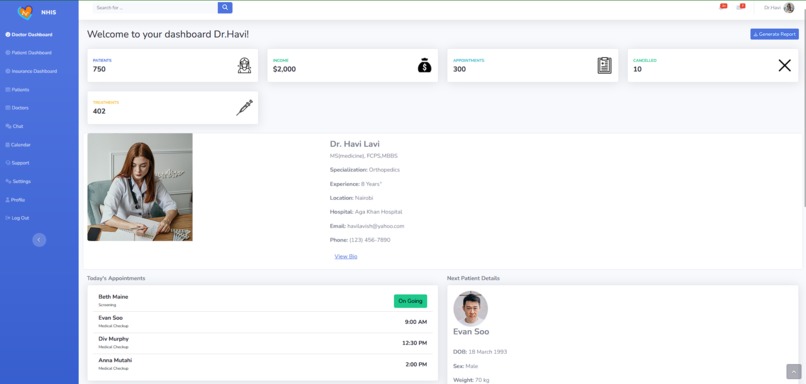Go to Patients in sidebar
Image resolution: width=806 pixels, height=384 pixels.
point(17,90)
